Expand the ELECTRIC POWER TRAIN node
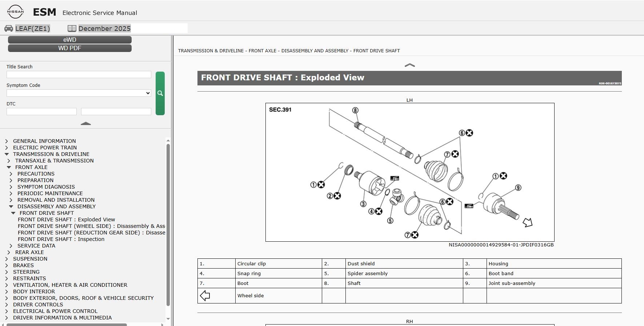The width and height of the screenshot is (644, 326). pyautogui.click(x=7, y=148)
